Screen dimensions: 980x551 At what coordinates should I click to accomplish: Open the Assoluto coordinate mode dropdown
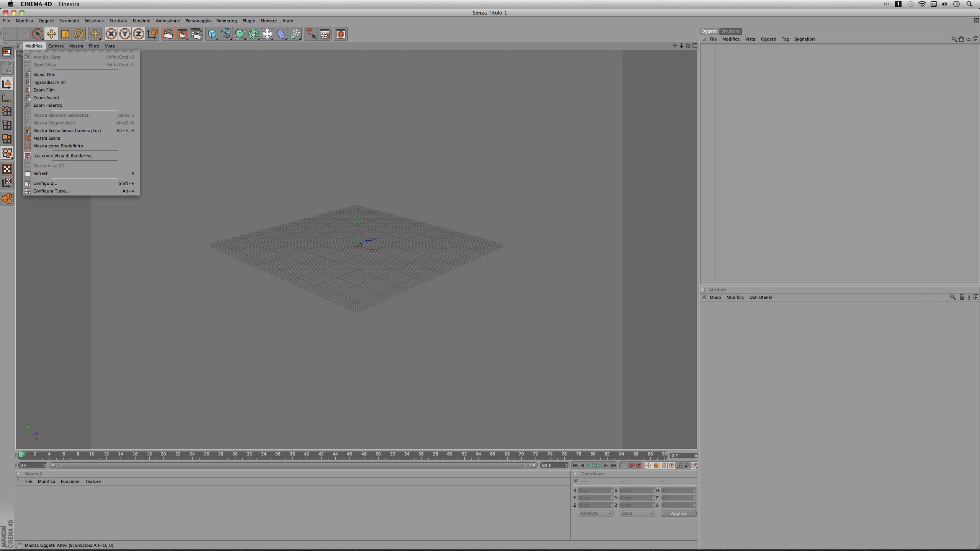(595, 514)
